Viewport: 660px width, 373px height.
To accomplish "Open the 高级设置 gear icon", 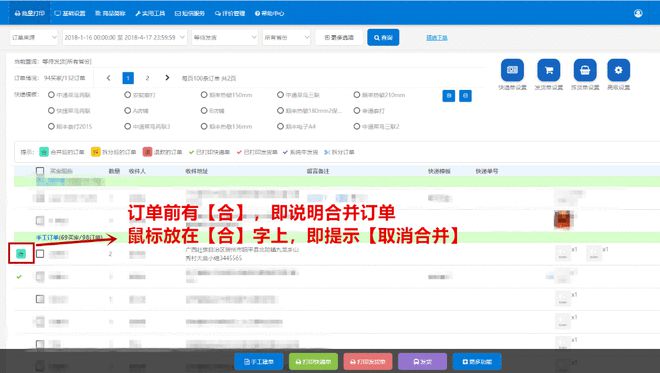I will [x=618, y=70].
